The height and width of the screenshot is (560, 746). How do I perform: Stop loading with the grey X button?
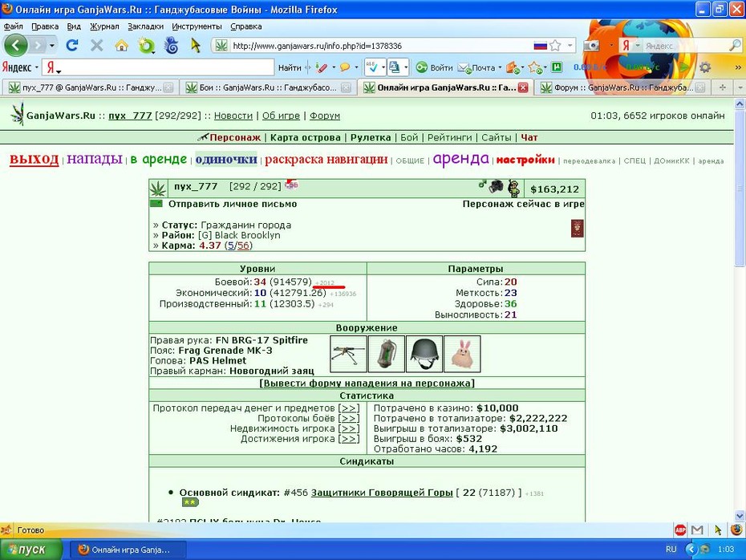(96, 46)
